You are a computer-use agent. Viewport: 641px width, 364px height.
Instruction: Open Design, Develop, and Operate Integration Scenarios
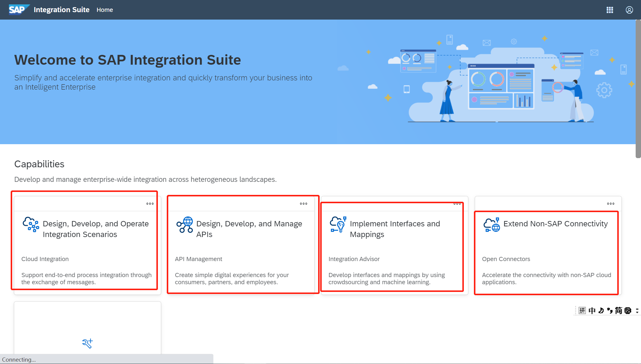96,229
